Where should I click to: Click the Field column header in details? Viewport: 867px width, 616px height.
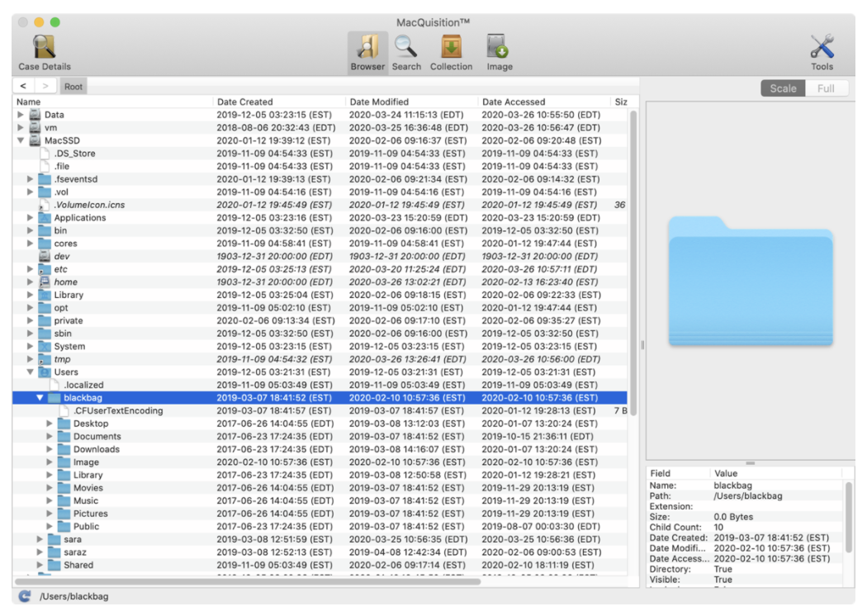(678, 473)
